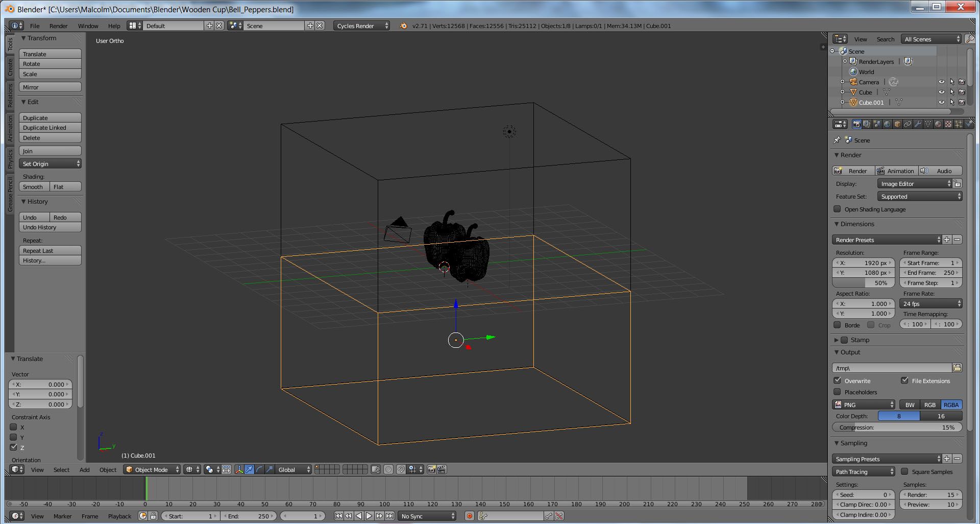Uncheck the File Extensions checkbox
Screen dimensions: 980x524
(904, 380)
